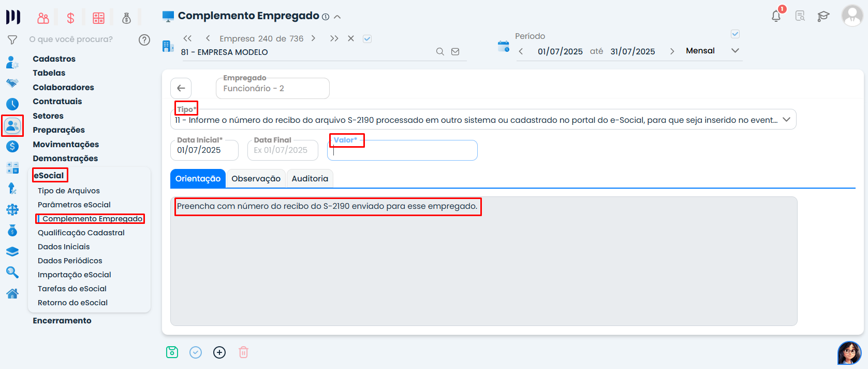868x369 pixels.
Task: Go to next company arrow
Action: click(313, 38)
